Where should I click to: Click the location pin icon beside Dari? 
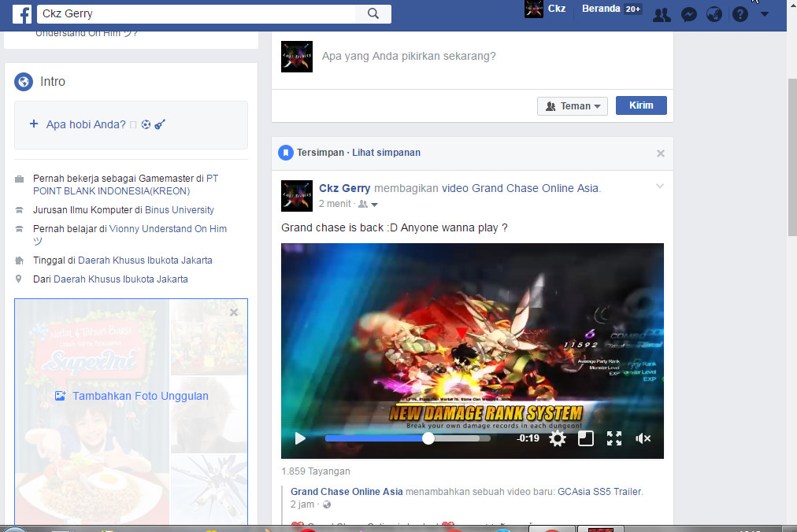pos(19,279)
